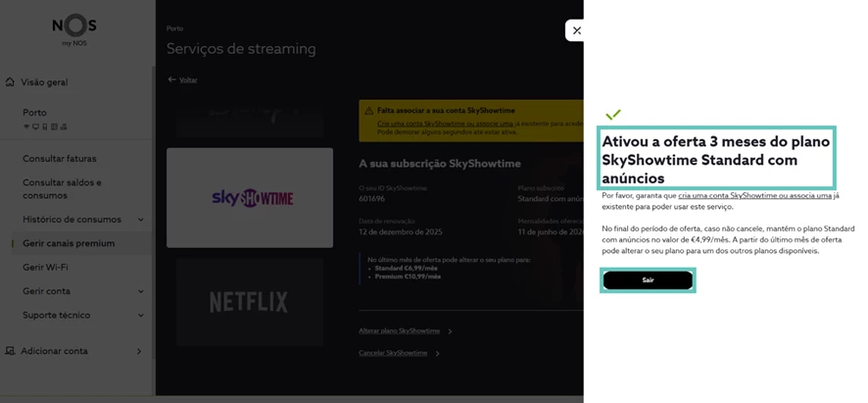The width and height of the screenshot is (868, 403).
Task: Click the home icon beside Visão geral
Action: point(10,82)
